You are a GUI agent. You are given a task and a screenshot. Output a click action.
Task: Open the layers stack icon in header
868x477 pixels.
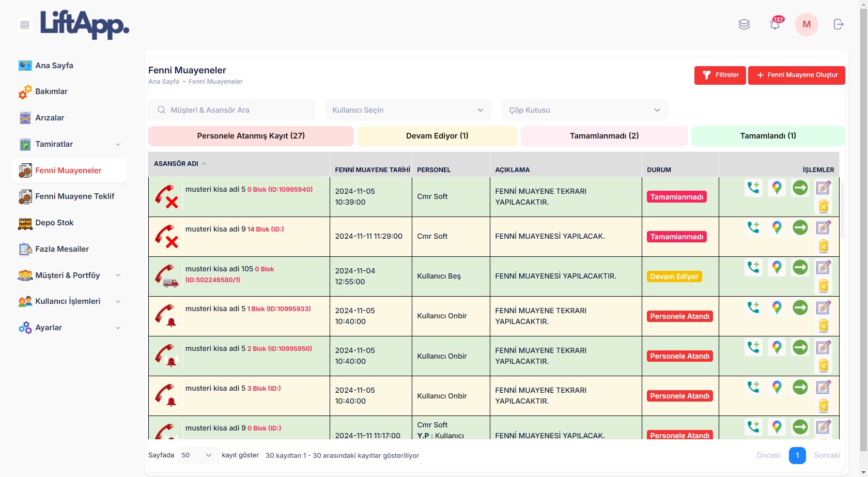coord(744,24)
